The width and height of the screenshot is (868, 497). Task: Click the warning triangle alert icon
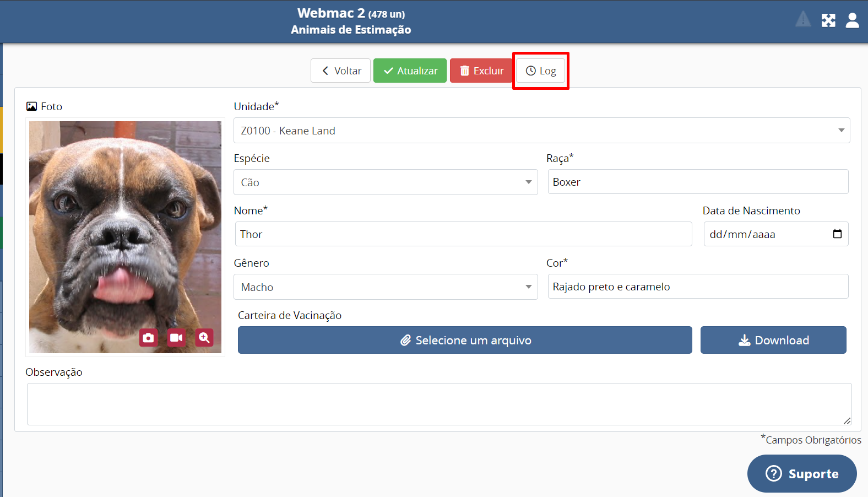tap(803, 20)
